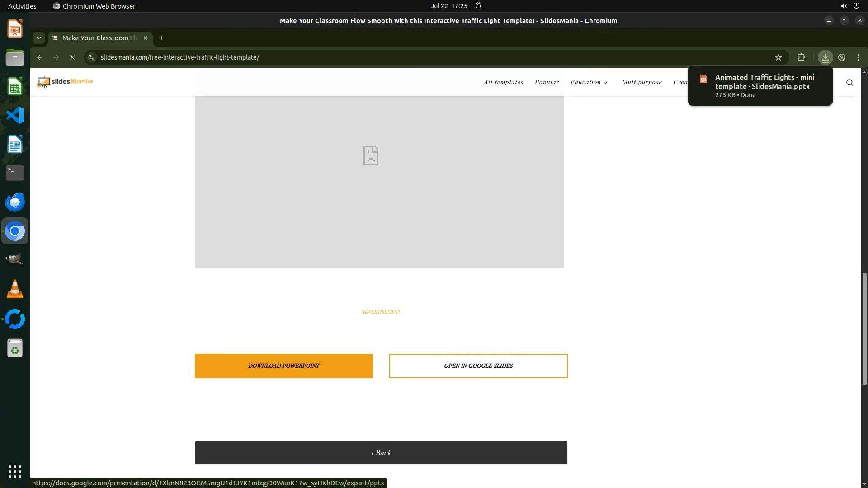Click the site search magnifier icon
The height and width of the screenshot is (488, 868).
849,82
